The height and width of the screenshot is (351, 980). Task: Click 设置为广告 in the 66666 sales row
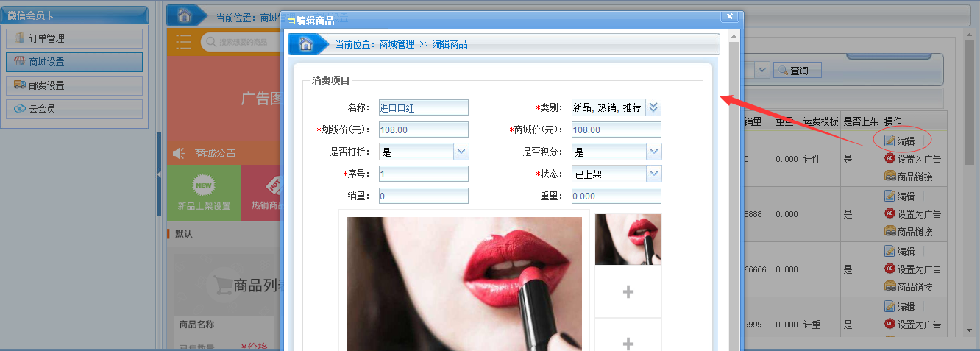coord(913,269)
